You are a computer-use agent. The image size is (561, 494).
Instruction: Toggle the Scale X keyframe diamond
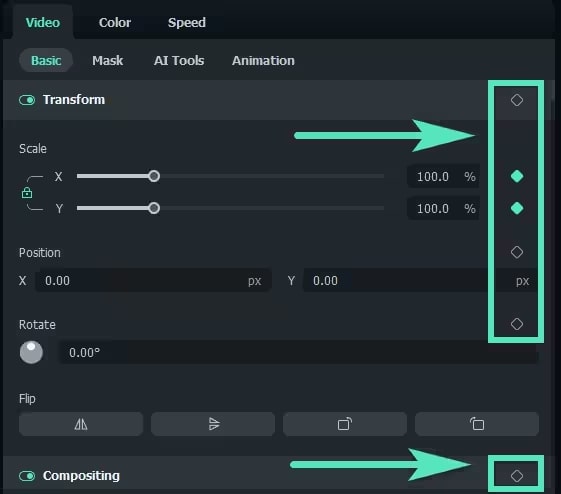click(x=517, y=176)
